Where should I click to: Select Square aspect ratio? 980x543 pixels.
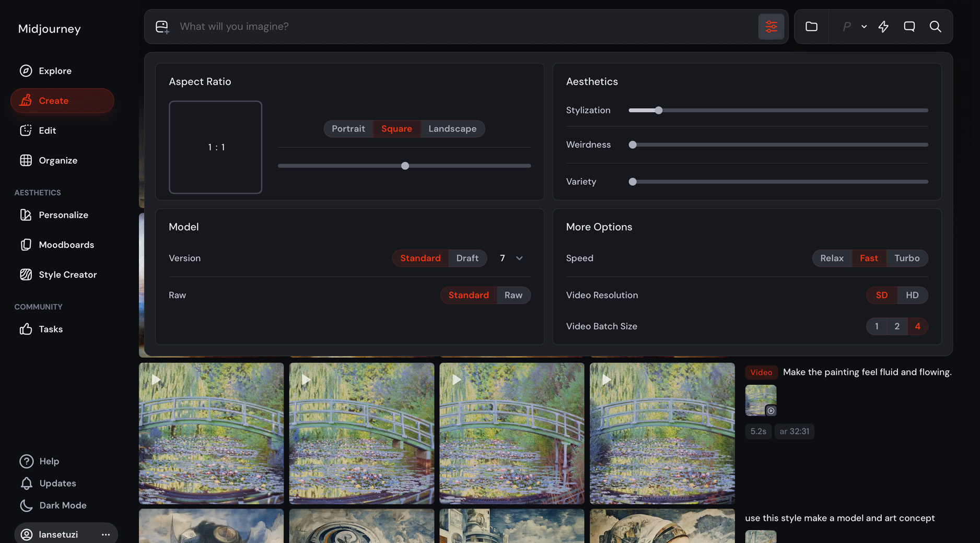point(396,129)
